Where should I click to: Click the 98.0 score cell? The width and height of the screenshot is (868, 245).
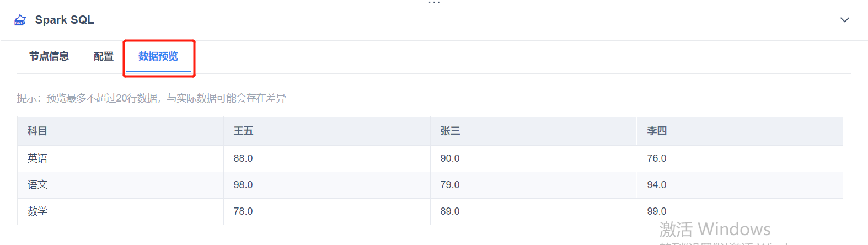[243, 185]
